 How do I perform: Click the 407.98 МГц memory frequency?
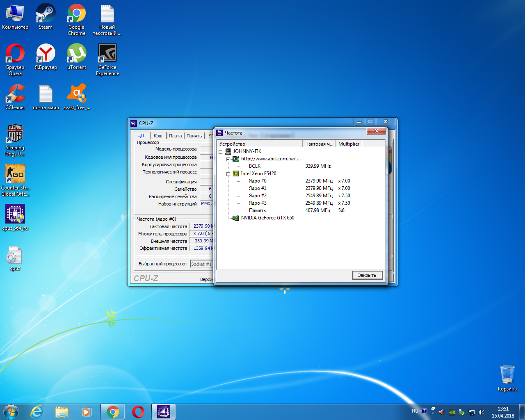pos(318,210)
